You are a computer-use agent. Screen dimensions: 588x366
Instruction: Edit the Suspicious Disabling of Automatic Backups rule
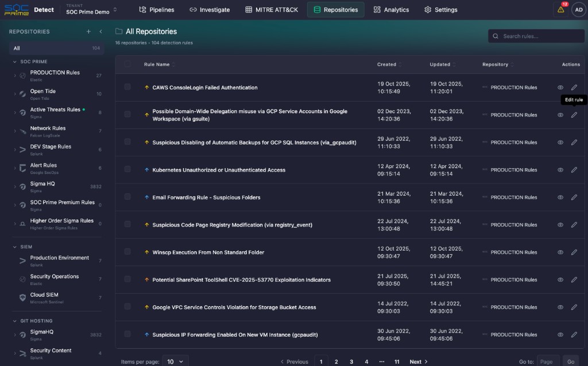(574, 142)
